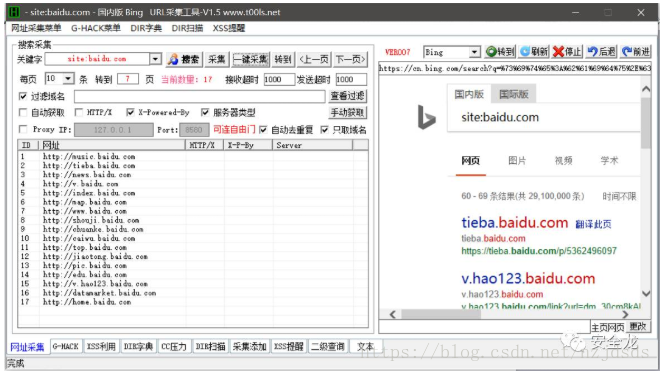The image size is (661, 372).
Task: Open the keyword dropdown arrow
Action: pyautogui.click(x=156, y=59)
